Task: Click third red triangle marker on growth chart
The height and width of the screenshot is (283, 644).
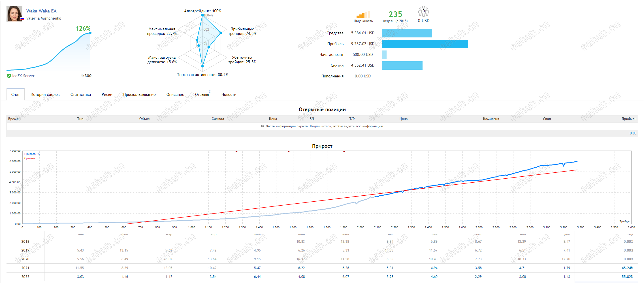Action: [344, 151]
